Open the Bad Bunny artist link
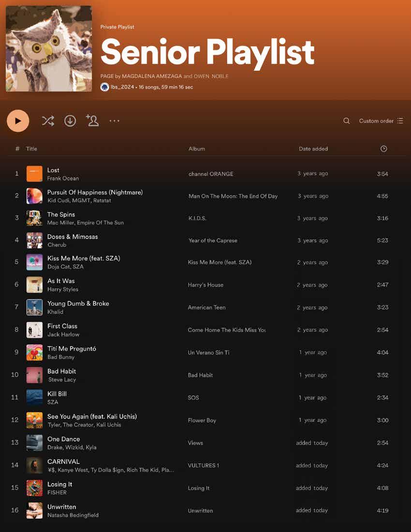Image resolution: width=411 pixels, height=532 pixels. 61,357
